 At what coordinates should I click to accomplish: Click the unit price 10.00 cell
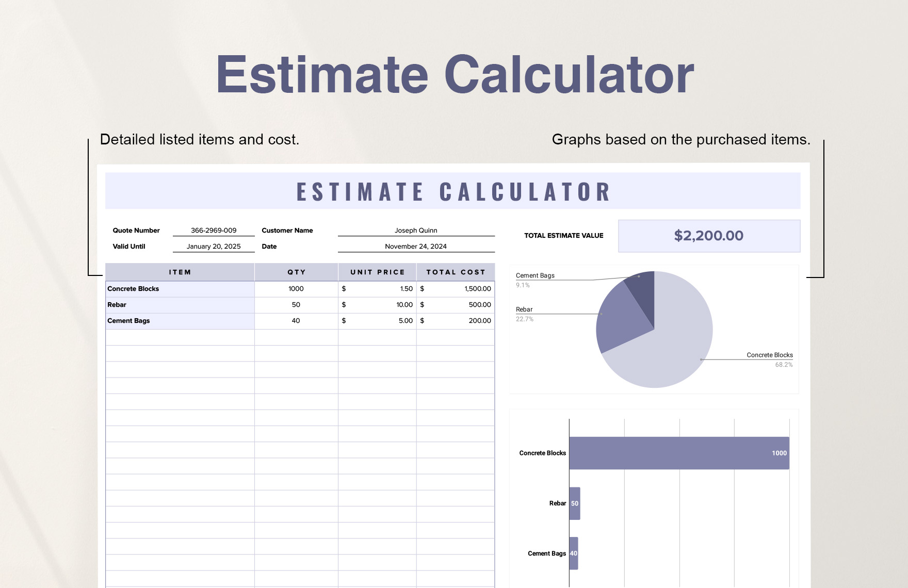(377, 305)
